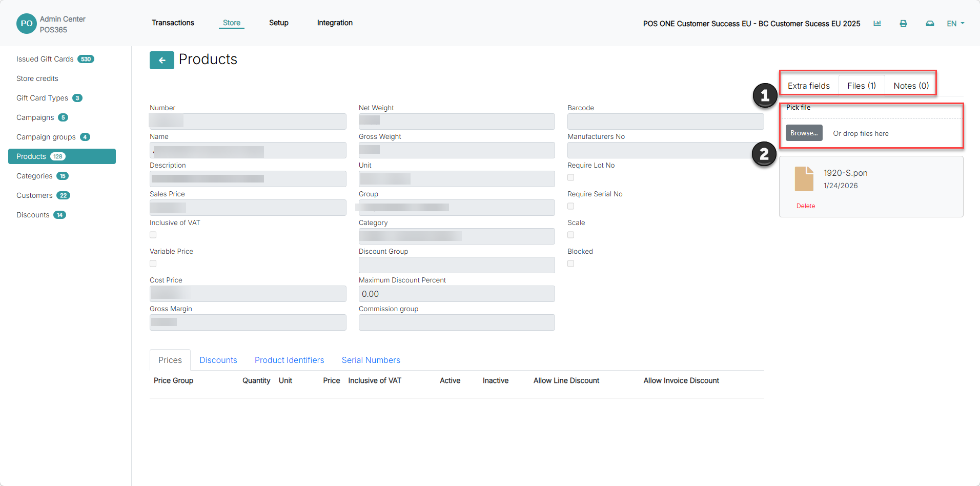Click the Quantity column header
The height and width of the screenshot is (486, 980).
click(256, 380)
